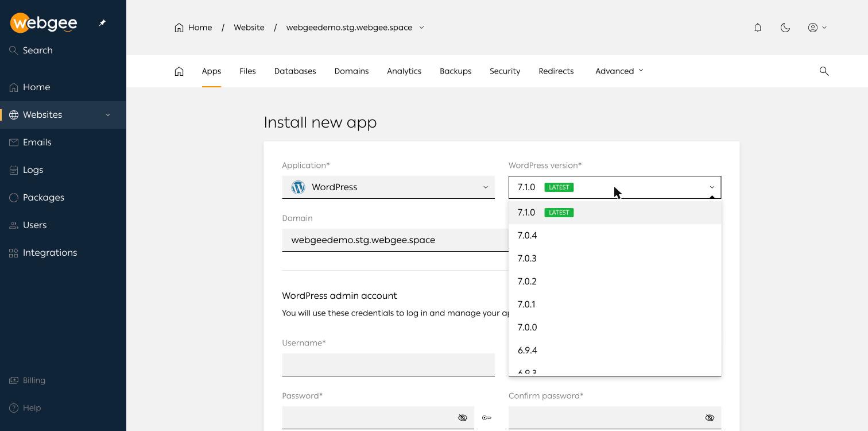Select version 7.1.0 LATEST option
The image size is (868, 431).
pyautogui.click(x=615, y=213)
